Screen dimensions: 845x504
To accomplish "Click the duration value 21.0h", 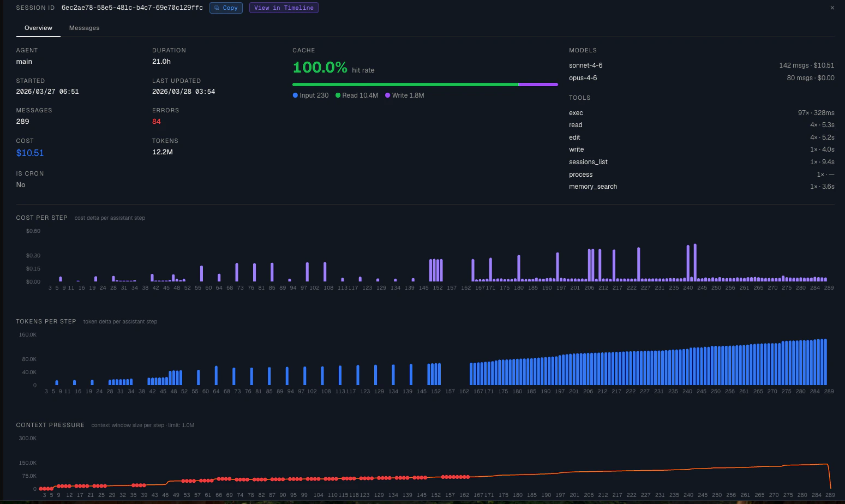I will [x=161, y=62].
